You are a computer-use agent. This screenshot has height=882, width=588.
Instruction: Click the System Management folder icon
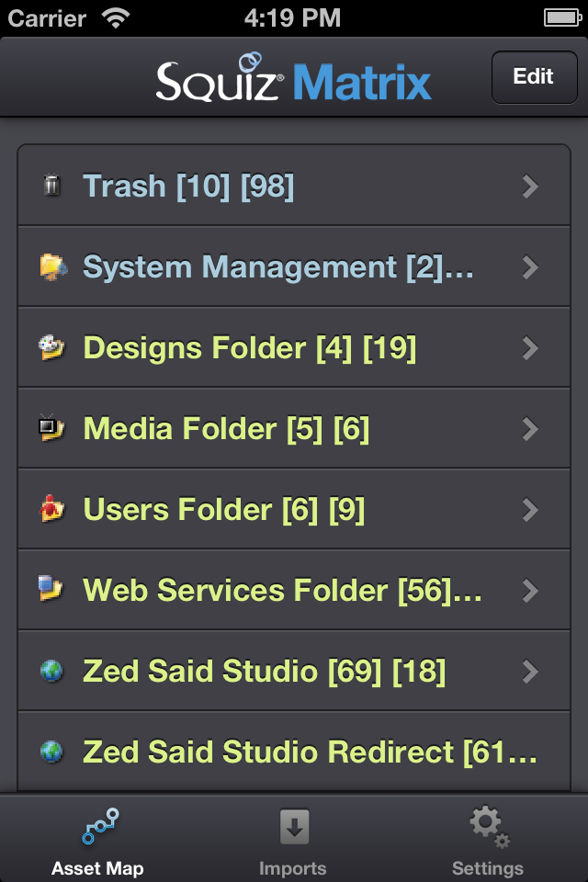[52, 267]
